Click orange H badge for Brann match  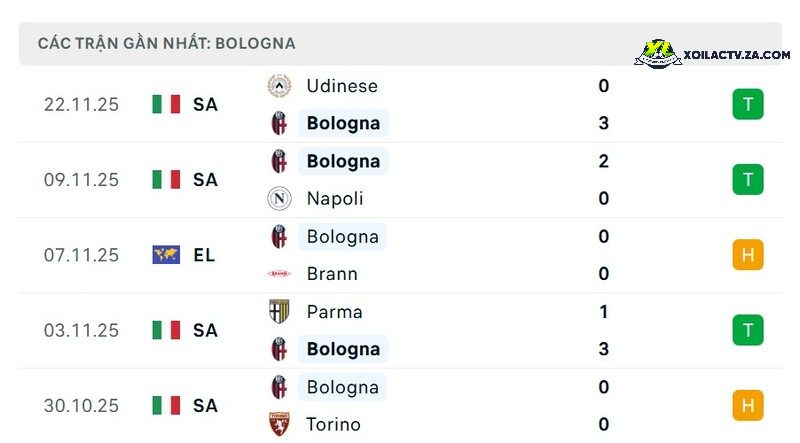[748, 255]
